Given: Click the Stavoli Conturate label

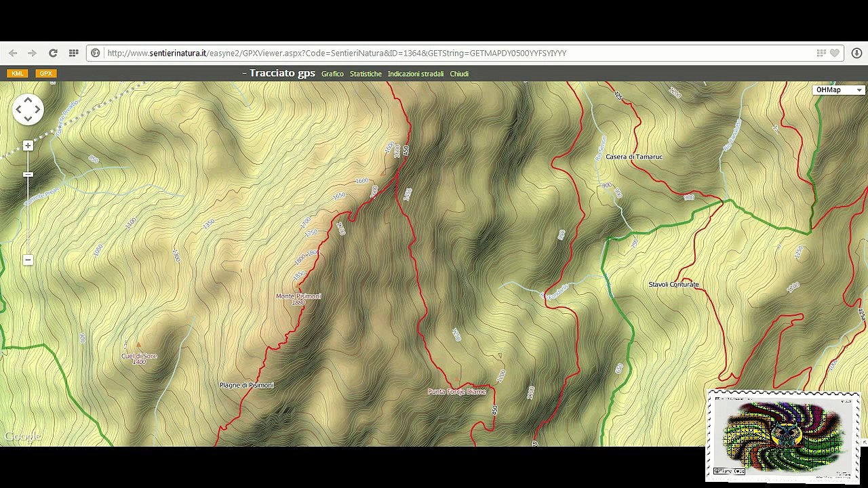Looking at the screenshot, I should 673,284.
